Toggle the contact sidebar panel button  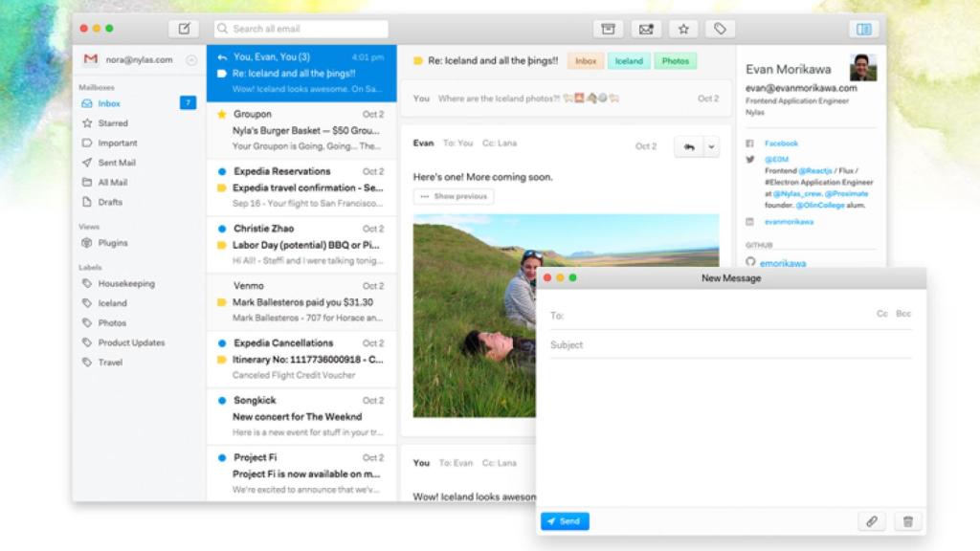pyautogui.click(x=864, y=29)
